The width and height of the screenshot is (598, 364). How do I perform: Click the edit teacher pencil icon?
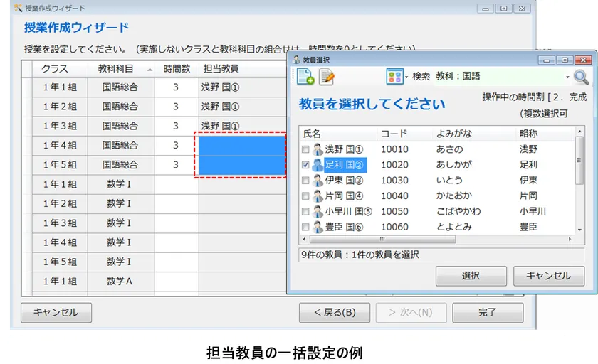pyautogui.click(x=327, y=77)
